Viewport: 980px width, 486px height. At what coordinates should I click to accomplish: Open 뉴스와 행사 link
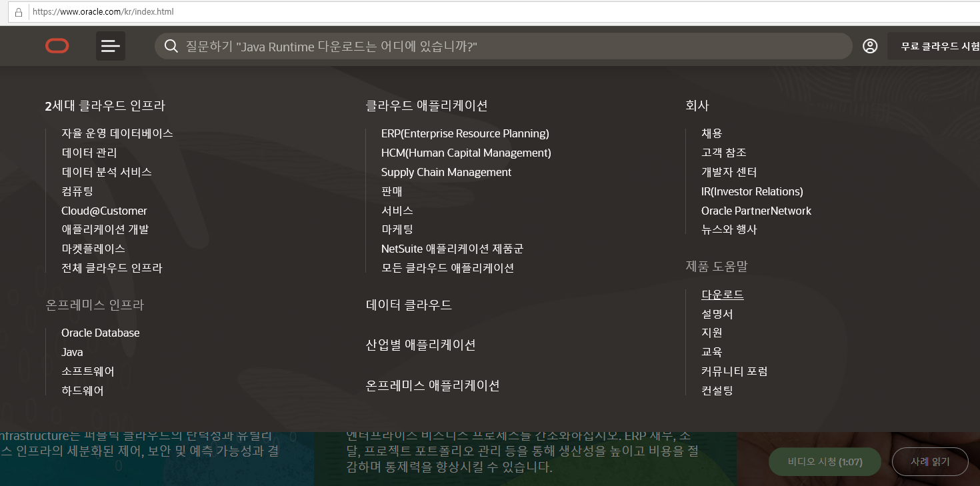pyautogui.click(x=729, y=229)
